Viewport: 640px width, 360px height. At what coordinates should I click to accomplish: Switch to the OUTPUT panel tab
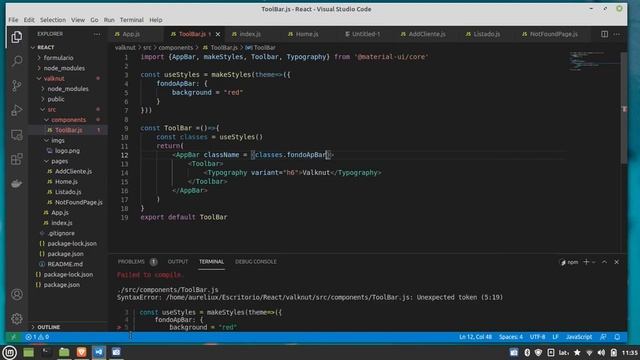pos(178,262)
